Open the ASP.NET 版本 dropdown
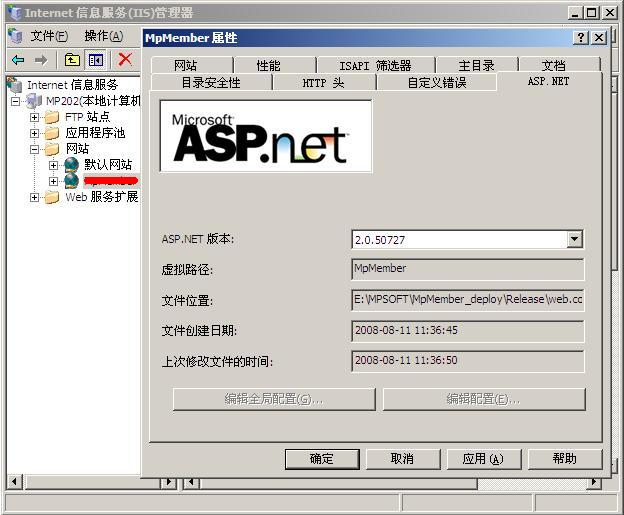Viewport: 624px width, 515px height. [574, 239]
